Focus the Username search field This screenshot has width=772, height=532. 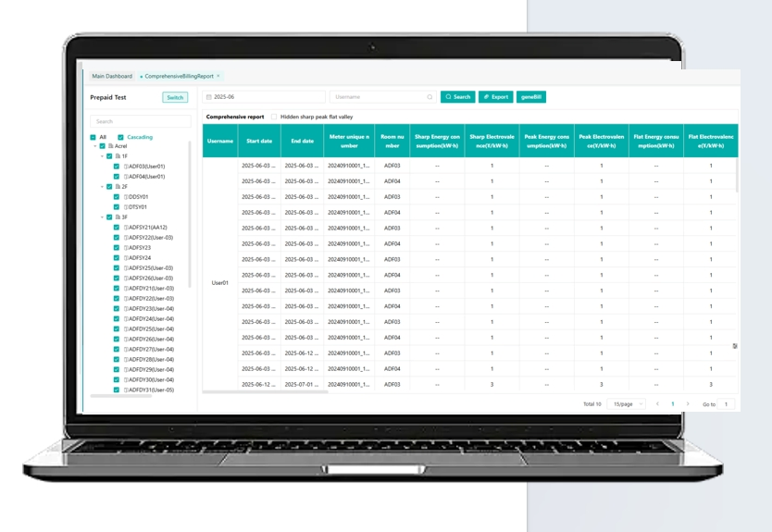tap(382, 97)
